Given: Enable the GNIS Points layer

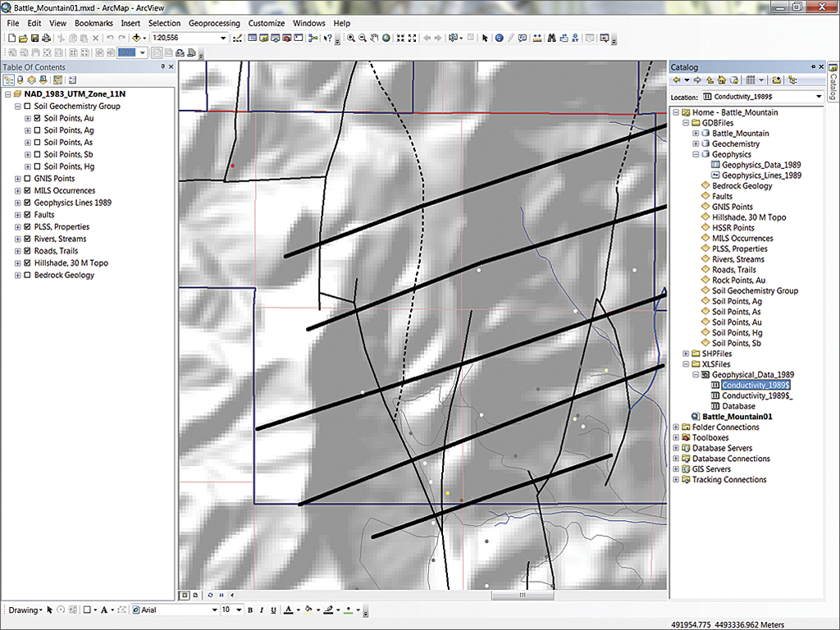Looking at the screenshot, I should pos(27,178).
